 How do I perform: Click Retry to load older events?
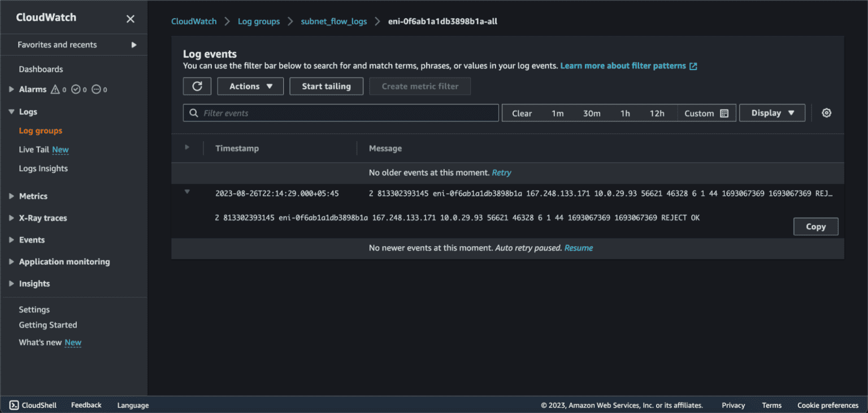(501, 172)
